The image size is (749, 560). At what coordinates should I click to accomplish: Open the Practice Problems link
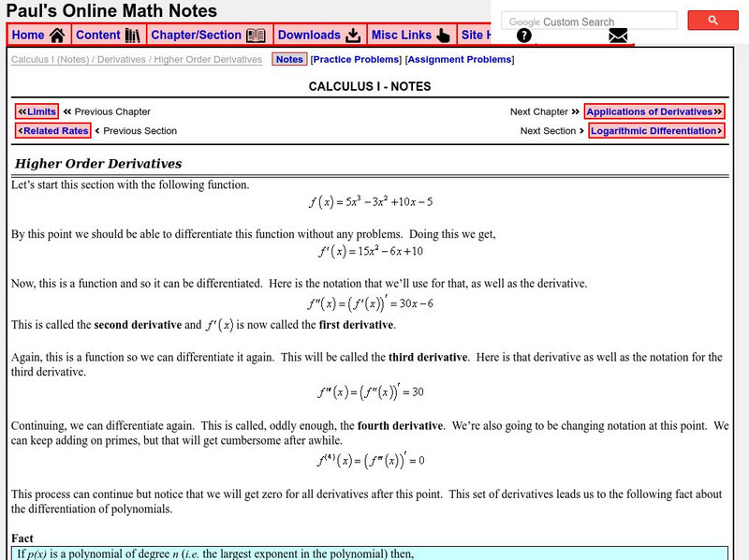pos(357,59)
